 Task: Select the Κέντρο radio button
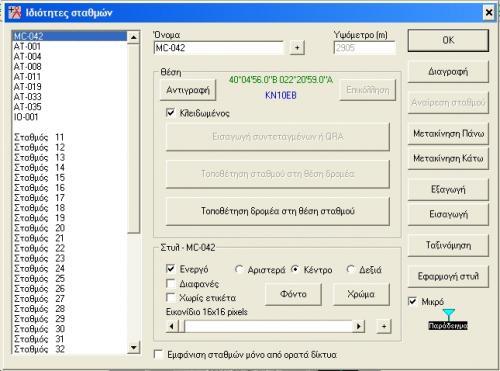pos(295,269)
